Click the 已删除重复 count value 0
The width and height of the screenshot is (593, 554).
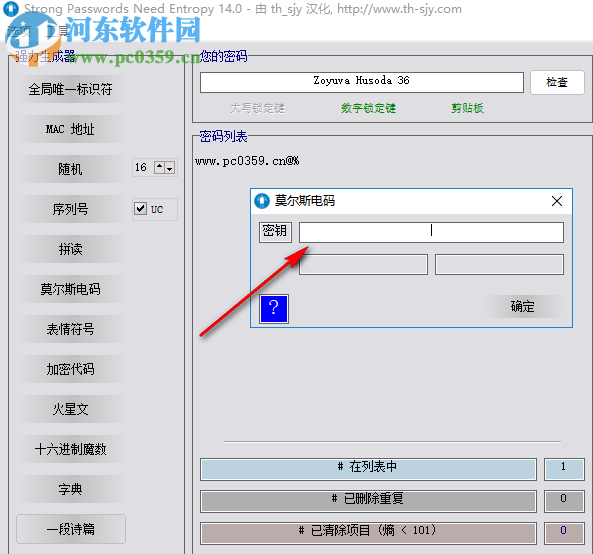point(564,501)
